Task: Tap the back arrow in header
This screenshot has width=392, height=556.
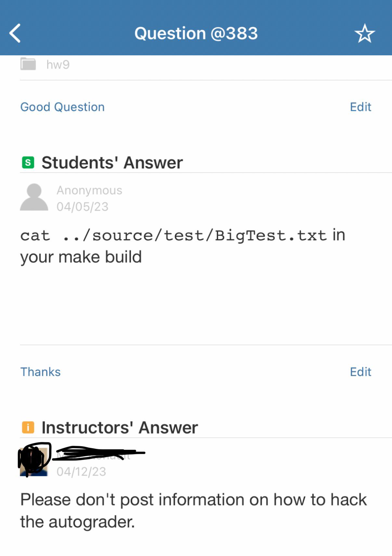Action: [15, 33]
